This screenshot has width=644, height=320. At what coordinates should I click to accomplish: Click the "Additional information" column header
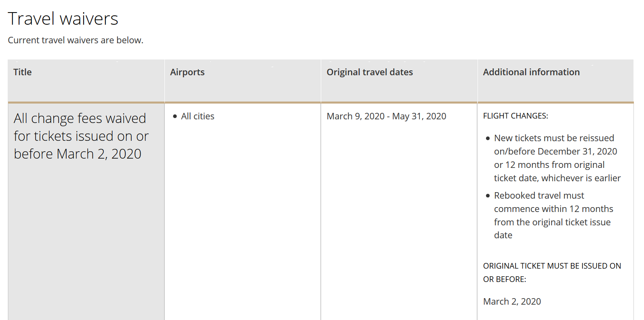[531, 72]
